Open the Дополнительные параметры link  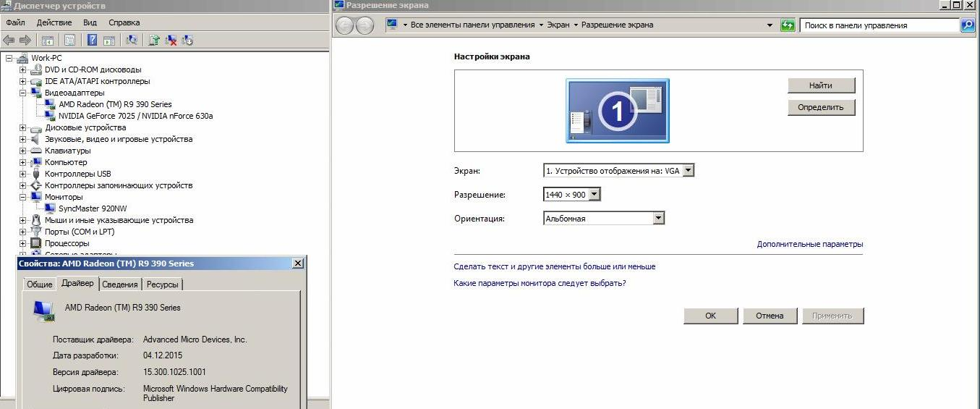coord(809,245)
